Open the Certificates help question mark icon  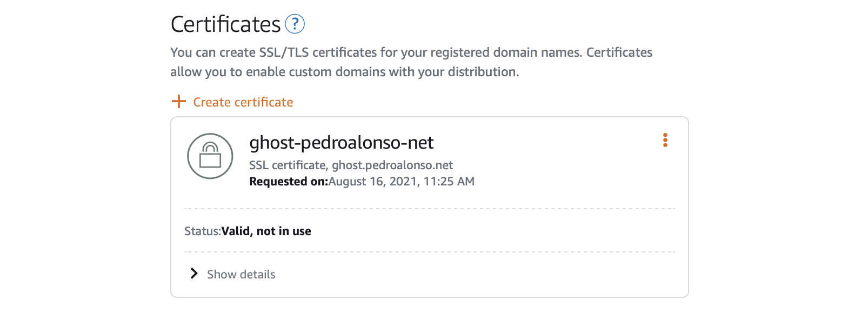[295, 24]
